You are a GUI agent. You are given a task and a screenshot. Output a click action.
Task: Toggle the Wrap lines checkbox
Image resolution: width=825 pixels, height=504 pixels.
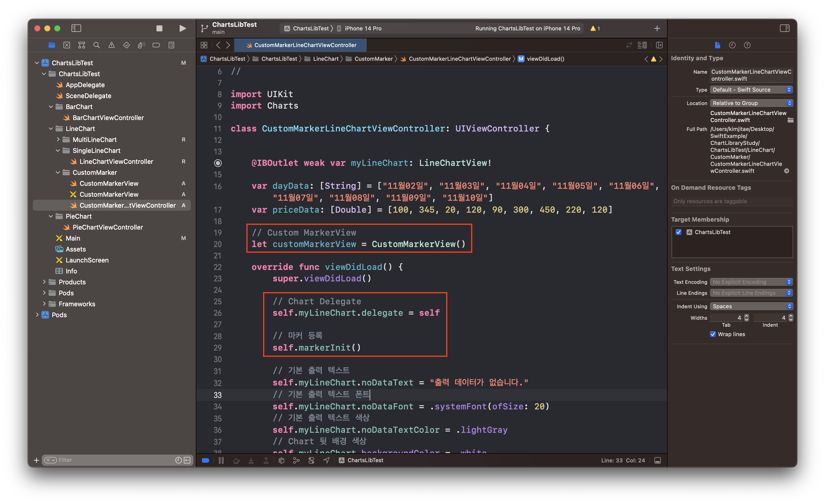pos(713,334)
